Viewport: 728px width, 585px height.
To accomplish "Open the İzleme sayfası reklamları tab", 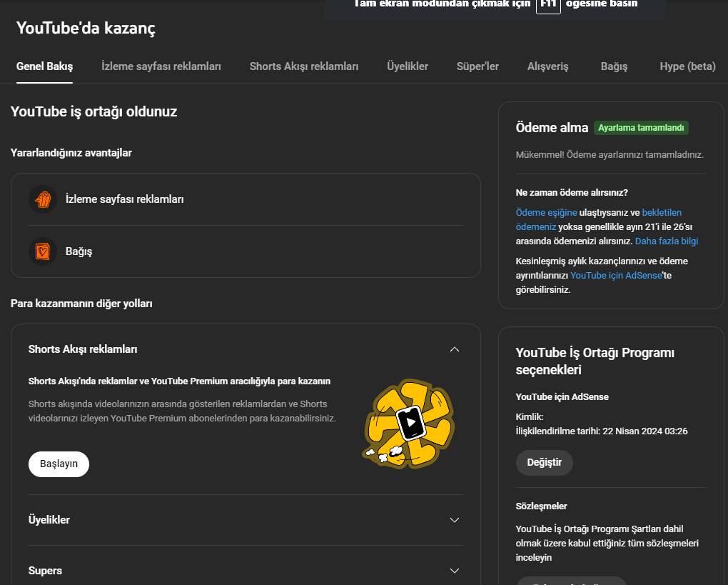I will [161, 66].
